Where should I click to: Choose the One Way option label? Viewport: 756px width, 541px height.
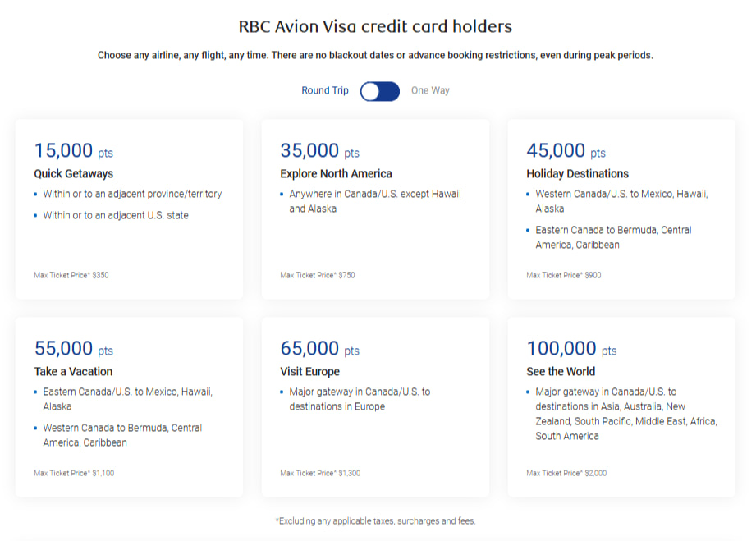(x=430, y=91)
